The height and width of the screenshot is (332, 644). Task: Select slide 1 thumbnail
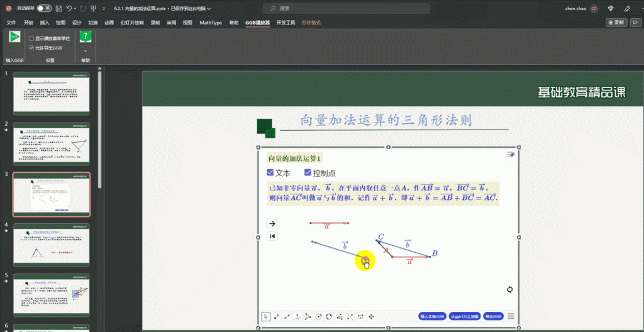(x=52, y=93)
